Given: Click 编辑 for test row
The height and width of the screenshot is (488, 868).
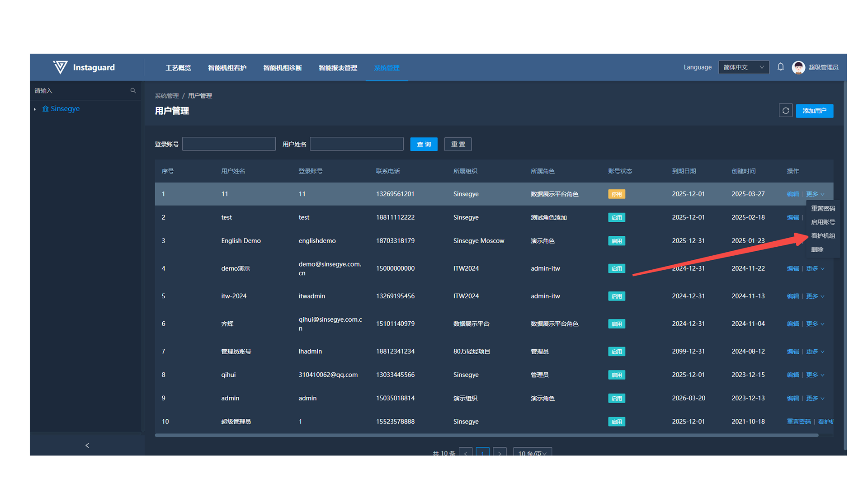Looking at the screenshot, I should 793,217.
